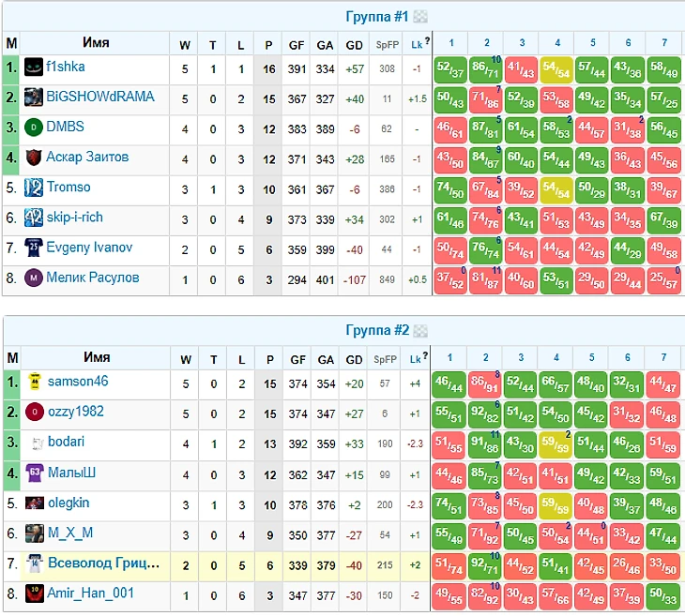Image resolution: width=685 pixels, height=616 pixels.
Task: Click f1shka's yellow 54/54 draw result cell
Action: [x=556, y=68]
